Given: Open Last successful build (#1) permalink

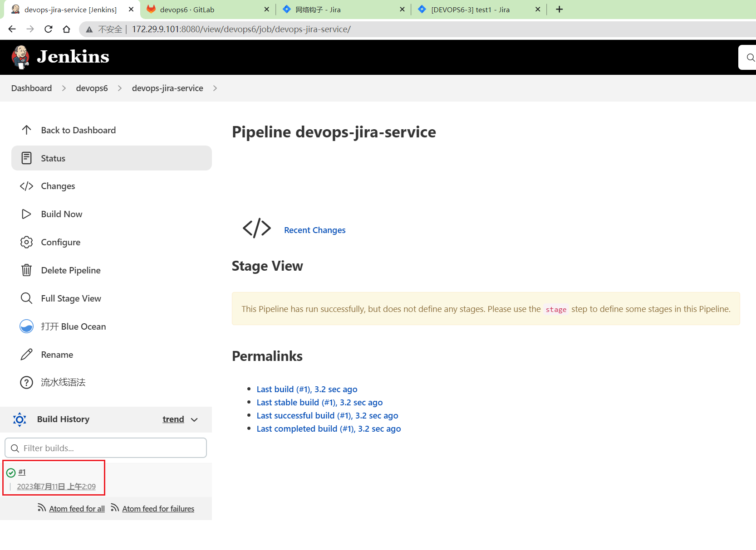Looking at the screenshot, I should [x=327, y=416].
